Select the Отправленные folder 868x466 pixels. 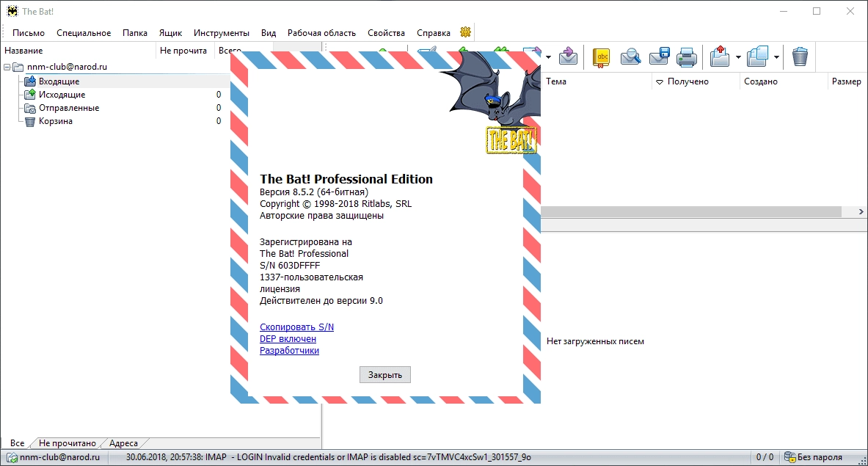69,108
